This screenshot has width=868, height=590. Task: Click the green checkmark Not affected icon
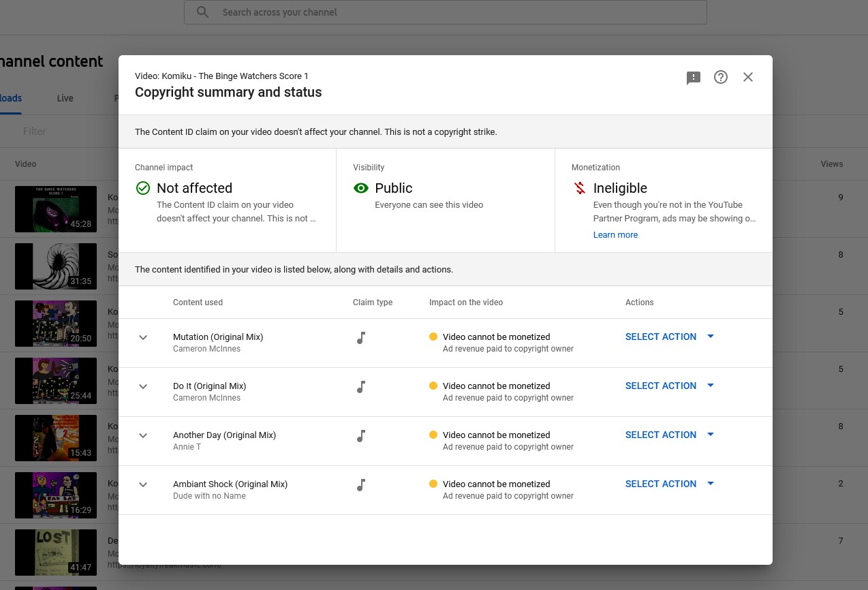[x=143, y=188]
